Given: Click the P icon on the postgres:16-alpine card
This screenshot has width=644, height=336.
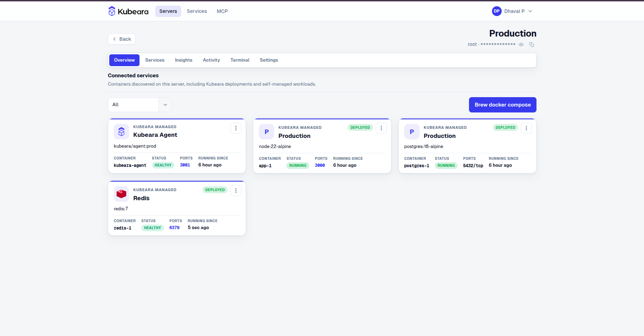Looking at the screenshot, I should [412, 132].
